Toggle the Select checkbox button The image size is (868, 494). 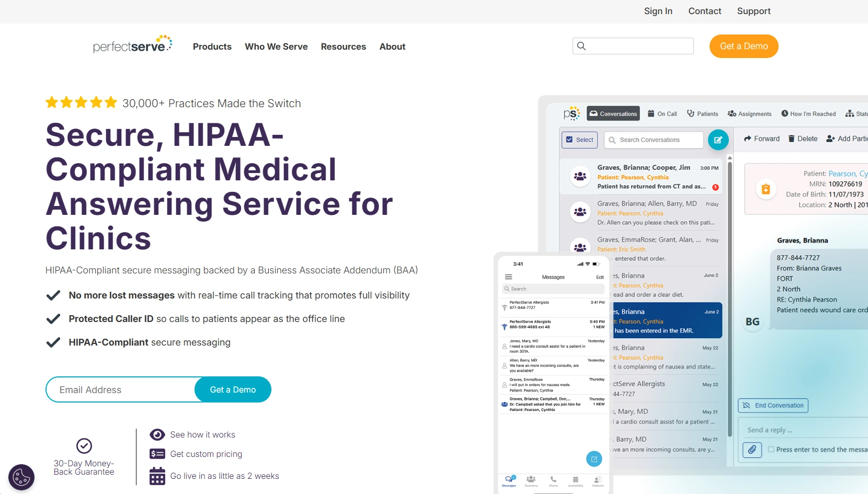point(580,140)
